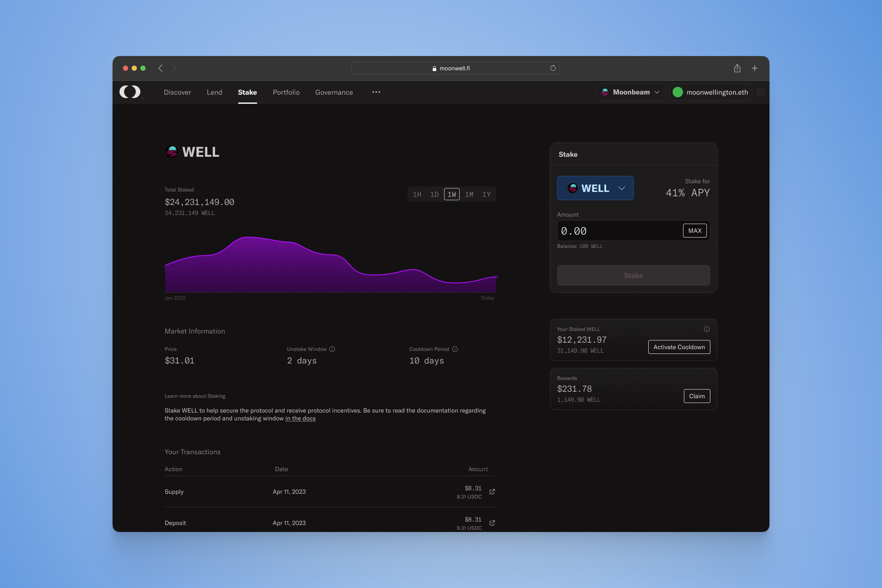Viewport: 882px width, 588px height.
Task: Go to the Governance tab
Action: click(x=334, y=92)
